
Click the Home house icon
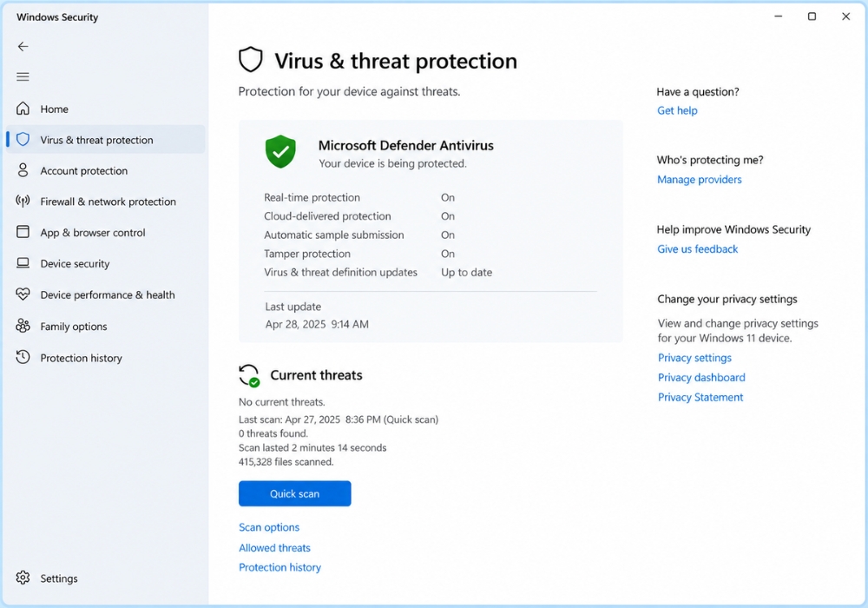pyautogui.click(x=23, y=109)
